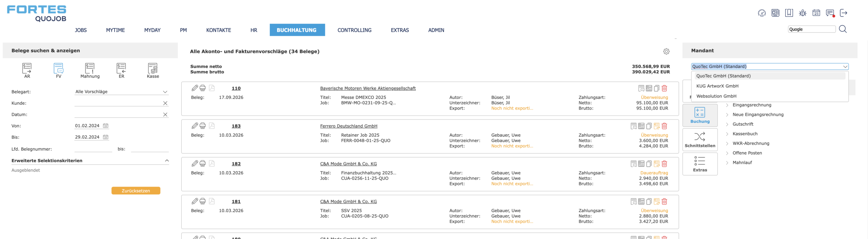Select the Kasse document icon
The width and height of the screenshot is (868, 239).
pos(153,70)
